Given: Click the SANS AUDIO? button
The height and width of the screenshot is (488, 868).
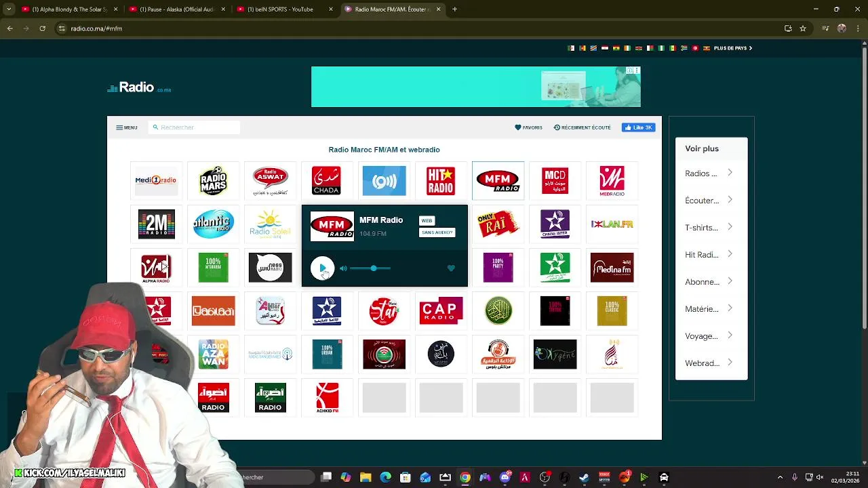Looking at the screenshot, I should (437, 232).
